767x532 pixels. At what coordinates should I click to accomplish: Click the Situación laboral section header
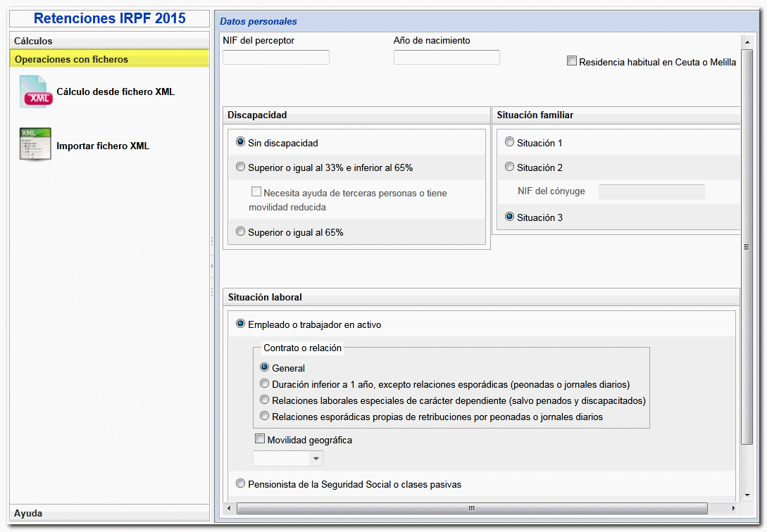481,297
